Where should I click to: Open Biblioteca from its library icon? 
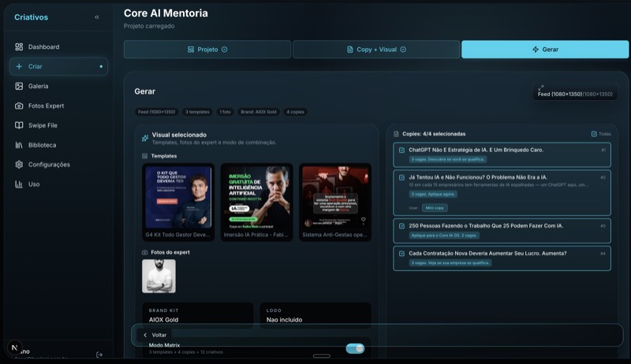coord(19,145)
